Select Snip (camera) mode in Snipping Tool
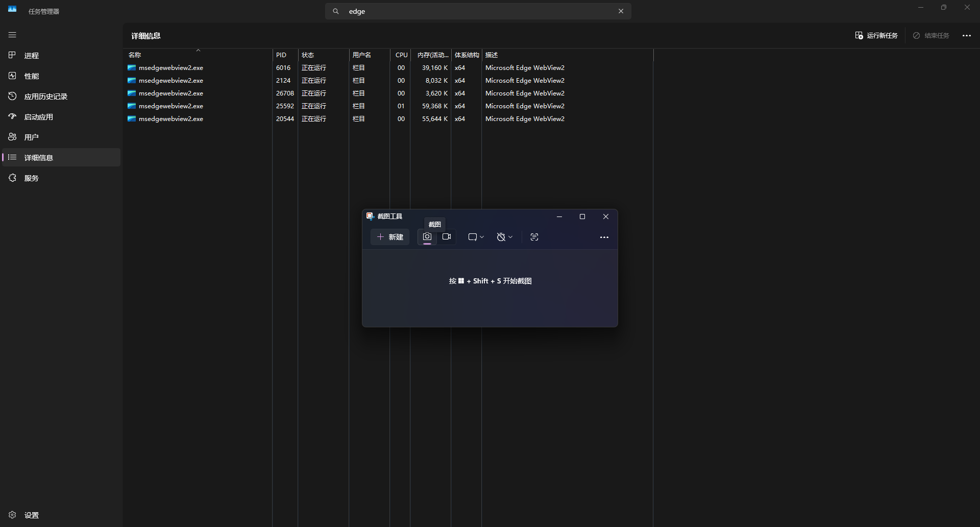This screenshot has height=527, width=980. pyautogui.click(x=427, y=237)
